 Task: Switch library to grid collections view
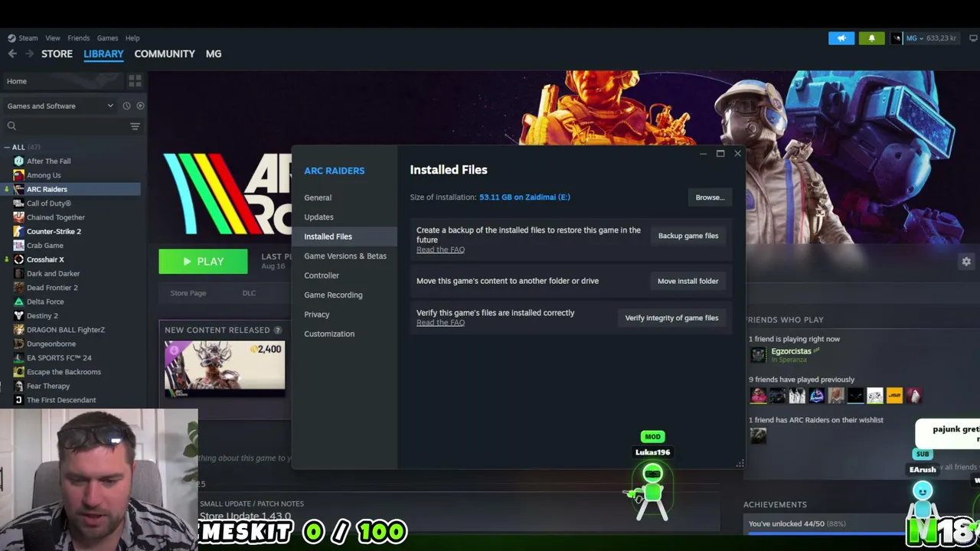point(135,81)
